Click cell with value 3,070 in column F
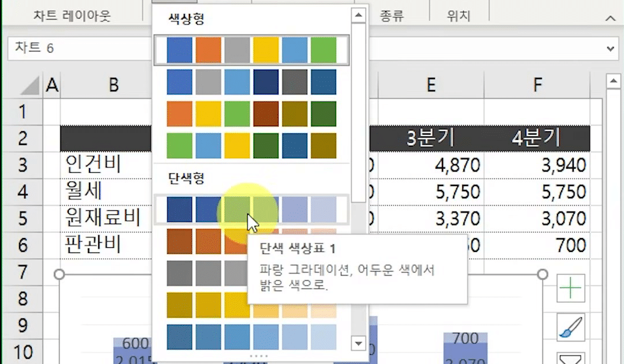 coord(537,218)
